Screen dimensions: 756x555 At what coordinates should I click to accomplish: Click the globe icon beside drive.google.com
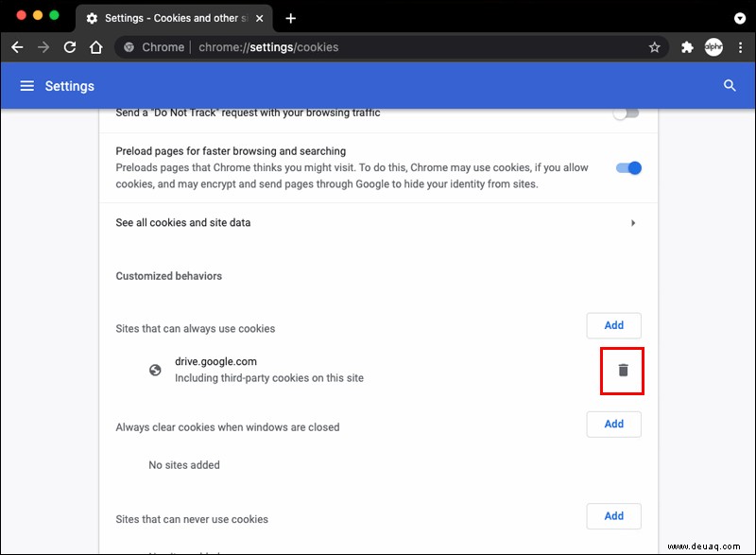(x=155, y=370)
